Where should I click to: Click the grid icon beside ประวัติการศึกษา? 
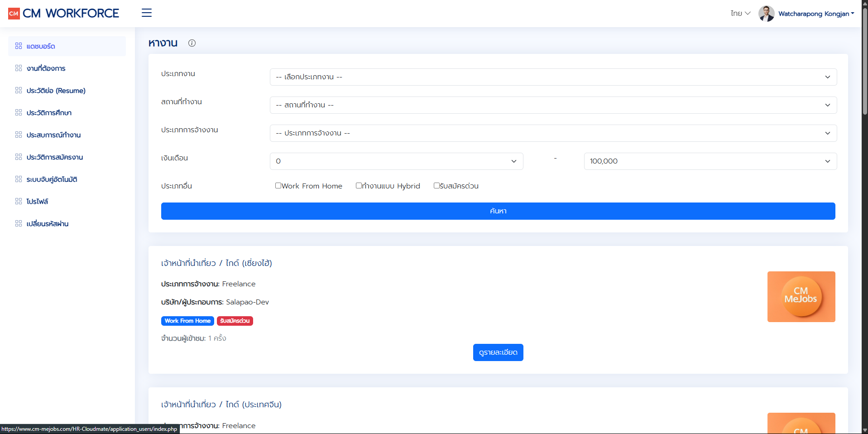[19, 112]
